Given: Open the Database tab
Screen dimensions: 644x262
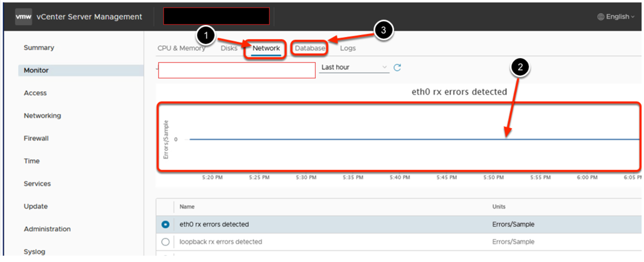Looking at the screenshot, I should pyautogui.click(x=310, y=48).
